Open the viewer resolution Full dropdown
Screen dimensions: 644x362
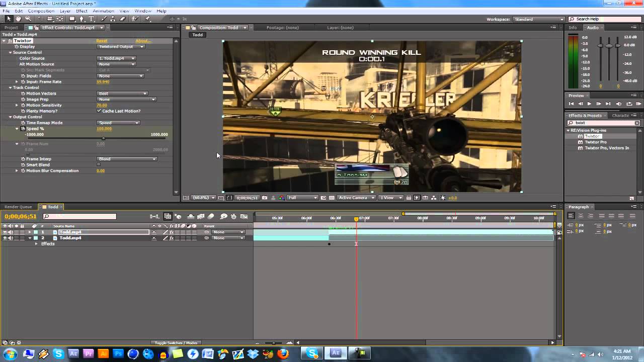click(302, 198)
